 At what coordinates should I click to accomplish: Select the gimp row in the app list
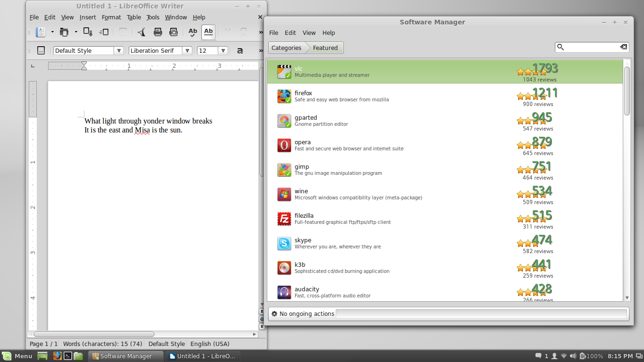pos(445,170)
